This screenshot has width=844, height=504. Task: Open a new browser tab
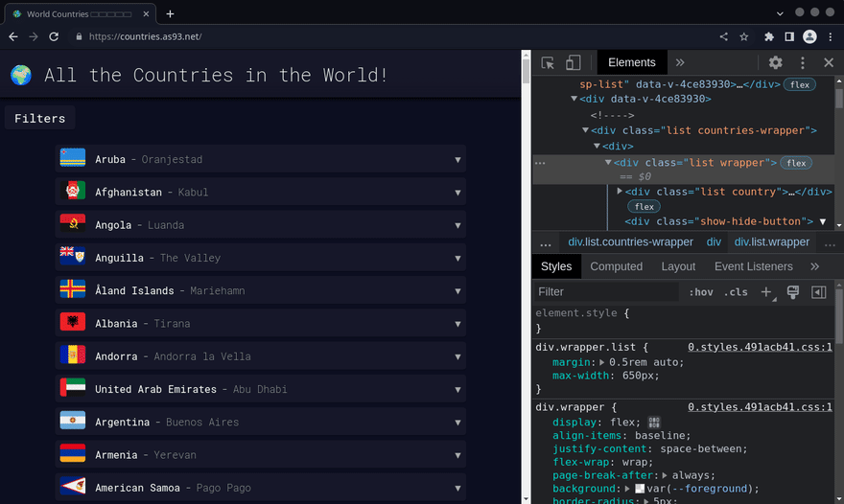170,14
